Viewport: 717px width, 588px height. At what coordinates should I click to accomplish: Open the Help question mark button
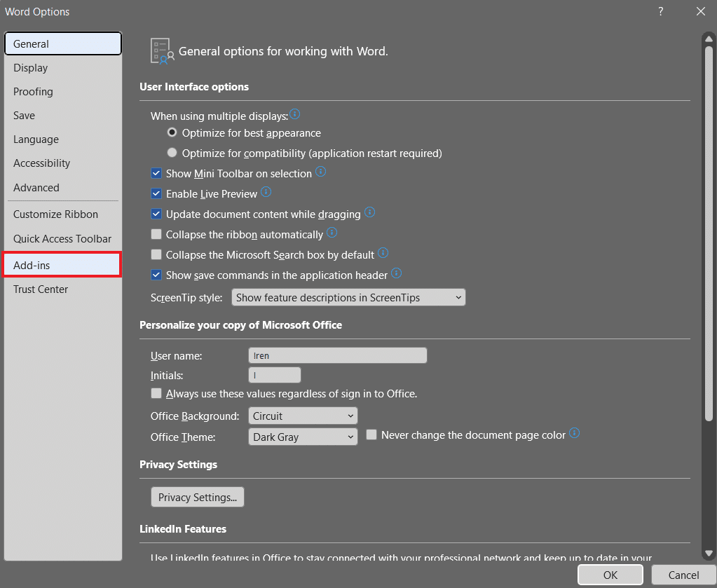(x=660, y=11)
